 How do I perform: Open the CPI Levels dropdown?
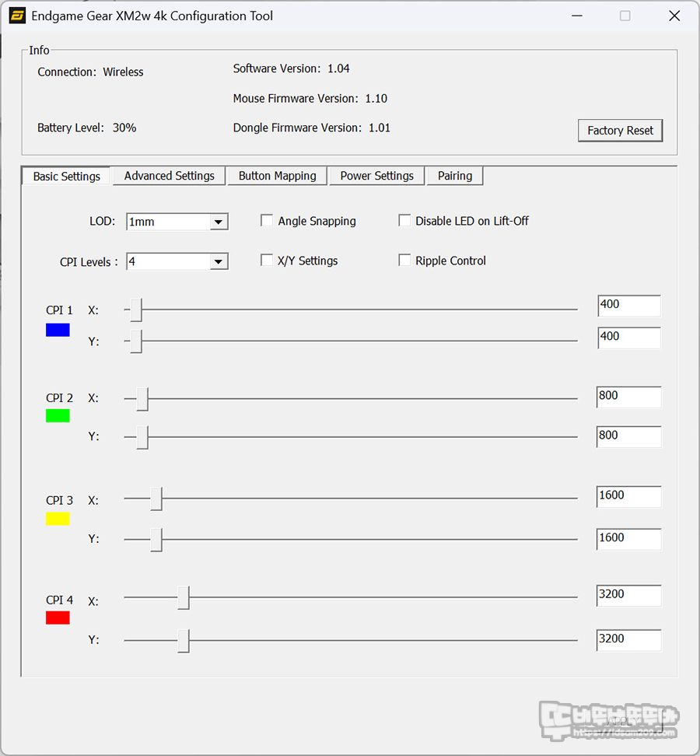pyautogui.click(x=177, y=262)
